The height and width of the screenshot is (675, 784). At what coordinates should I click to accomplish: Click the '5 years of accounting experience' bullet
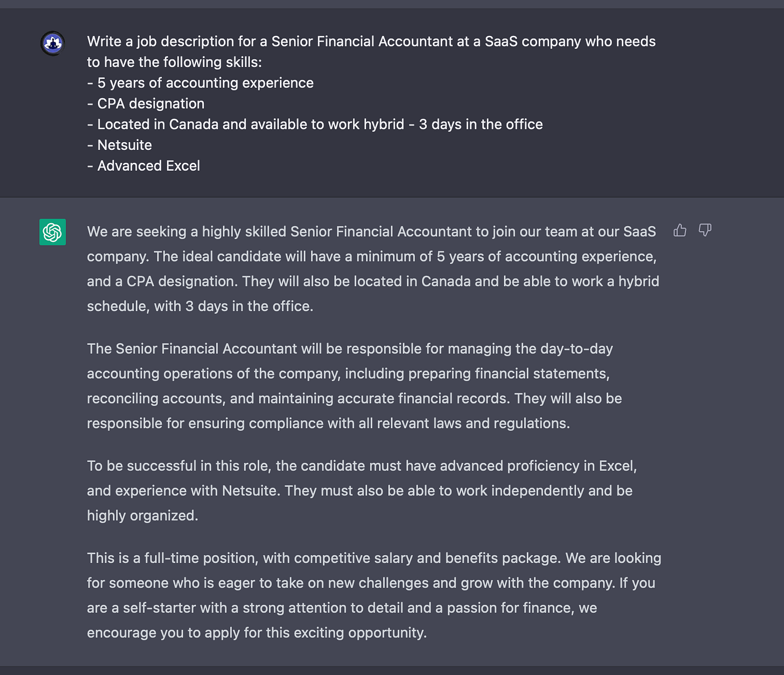click(x=200, y=83)
